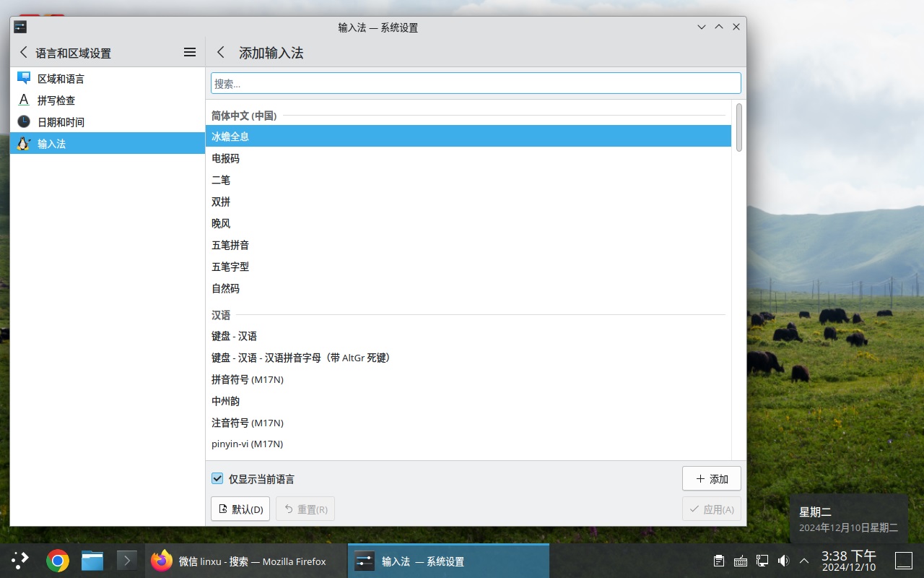Click the 日期和时间 clock icon
The width and height of the screenshot is (924, 578).
point(24,121)
